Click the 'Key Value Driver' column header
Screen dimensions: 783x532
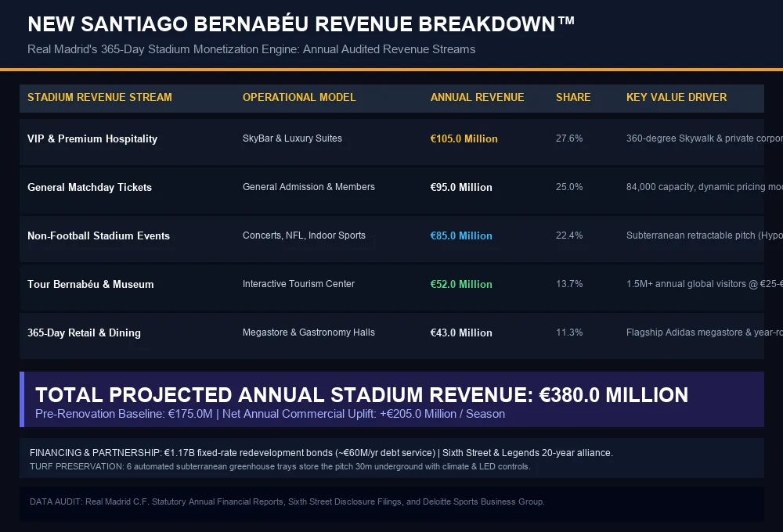pyautogui.click(x=677, y=97)
